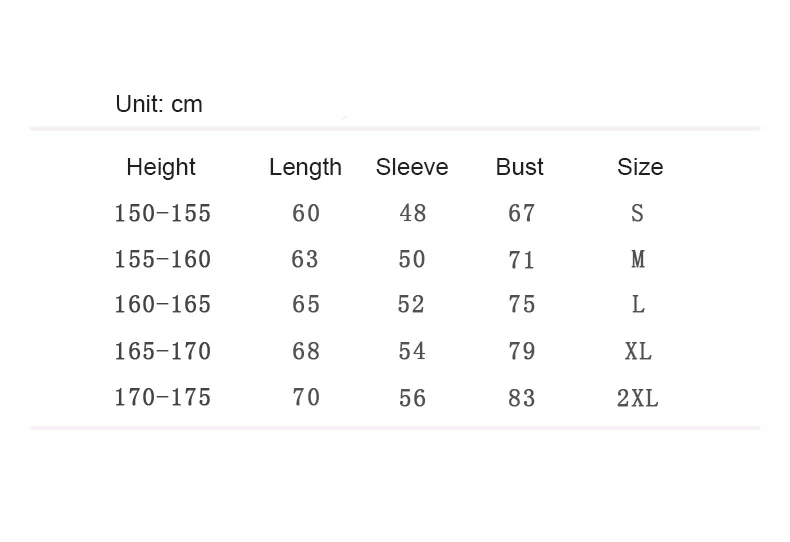Select bust value 71
The image size is (790, 542).
tap(521, 260)
